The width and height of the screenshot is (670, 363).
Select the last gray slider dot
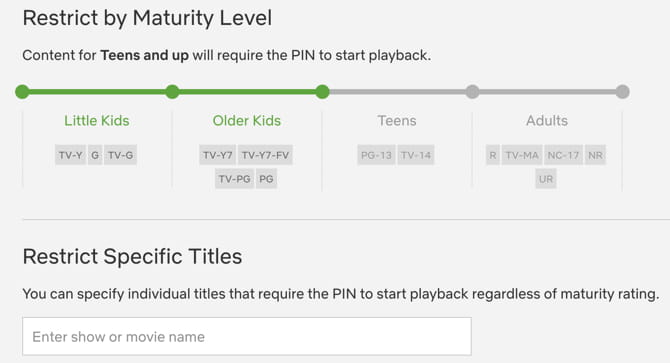click(x=623, y=91)
